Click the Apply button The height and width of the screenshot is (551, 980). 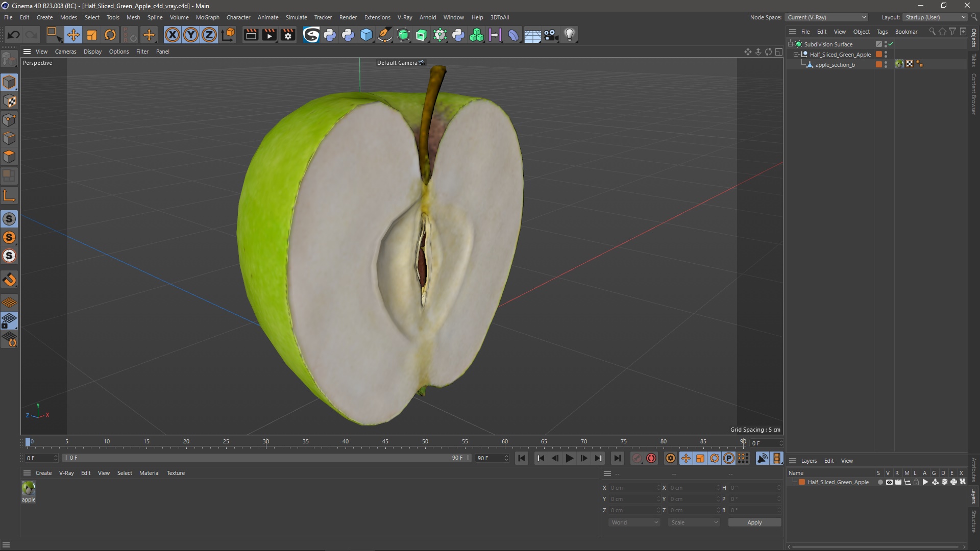[754, 522]
